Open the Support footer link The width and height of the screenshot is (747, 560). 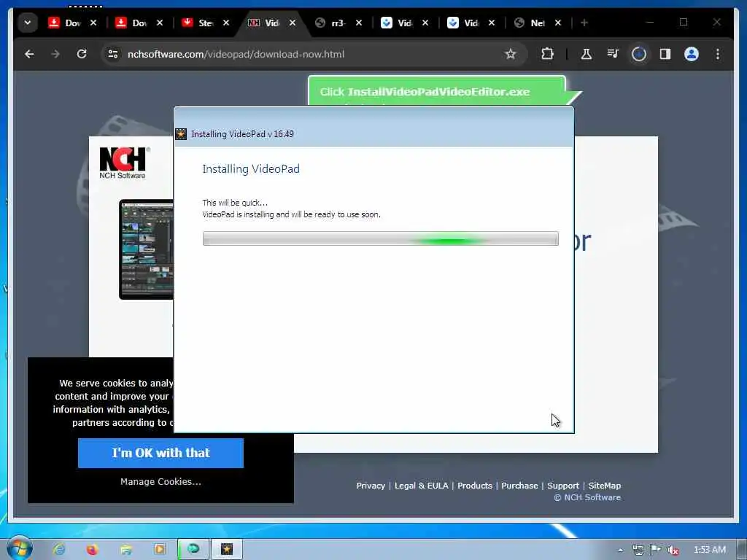563,486
